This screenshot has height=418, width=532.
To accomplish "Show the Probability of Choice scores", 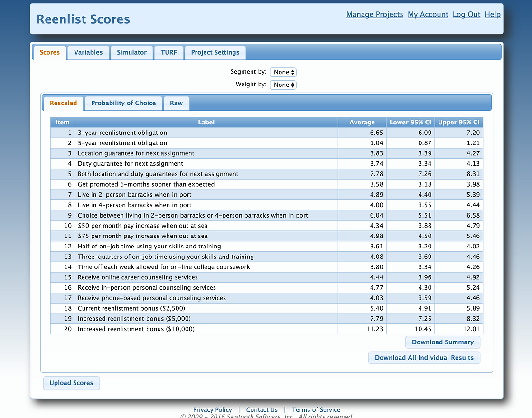I will [x=123, y=103].
